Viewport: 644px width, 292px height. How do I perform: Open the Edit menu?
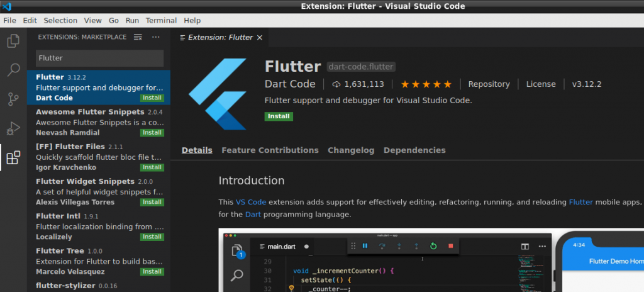(x=30, y=20)
